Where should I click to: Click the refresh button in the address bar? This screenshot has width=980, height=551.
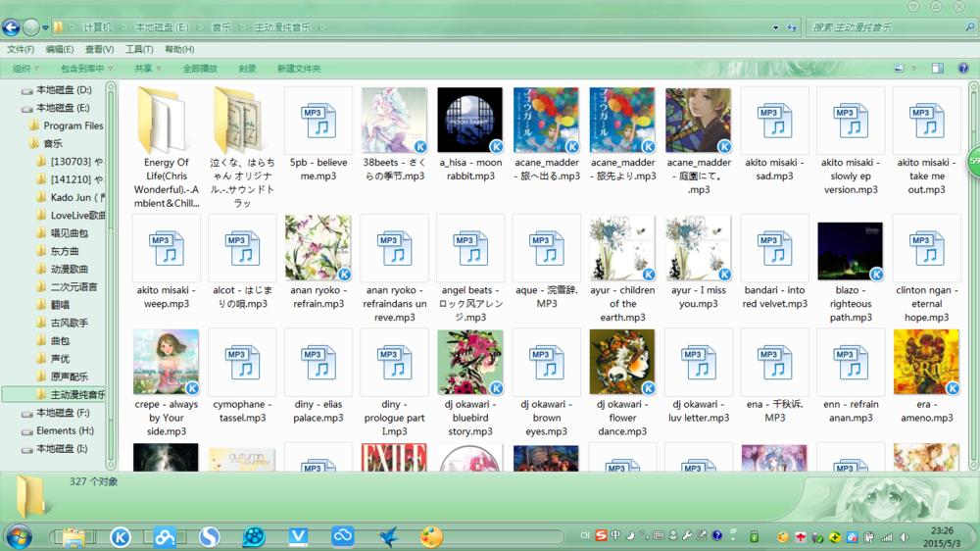point(791,27)
